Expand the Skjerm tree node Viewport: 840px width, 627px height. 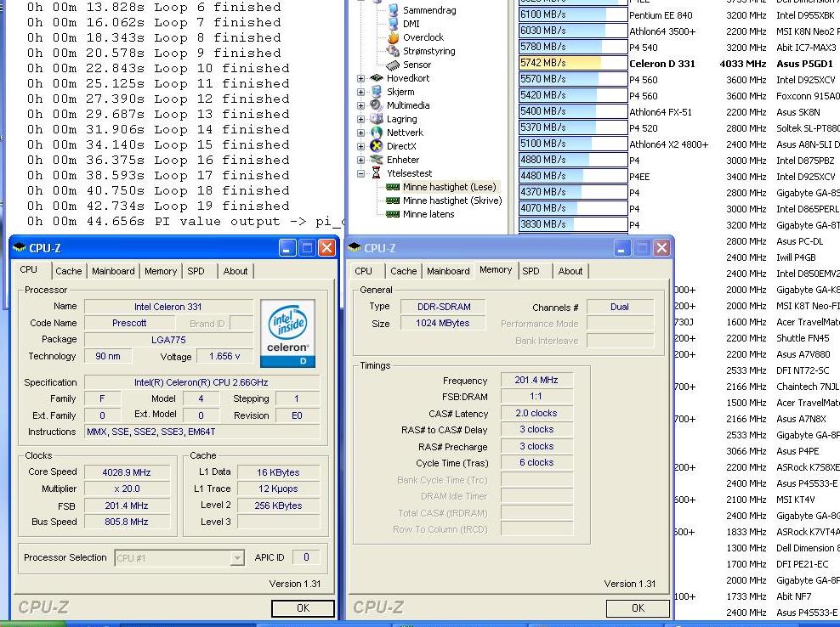point(360,92)
